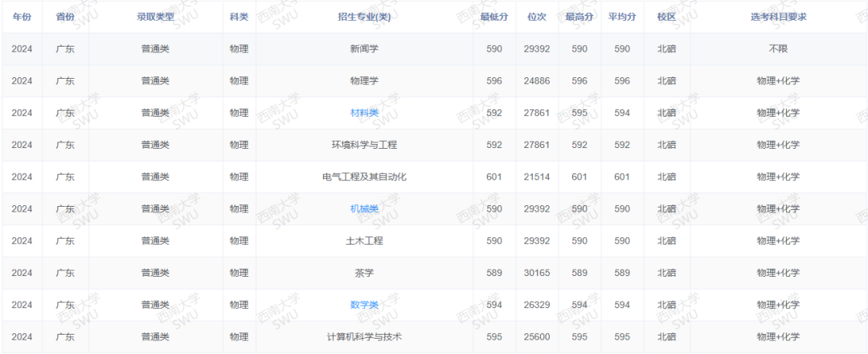868x354 pixels.
Task: Click 北碚 campus in 新闻学 row
Action: pos(666,49)
